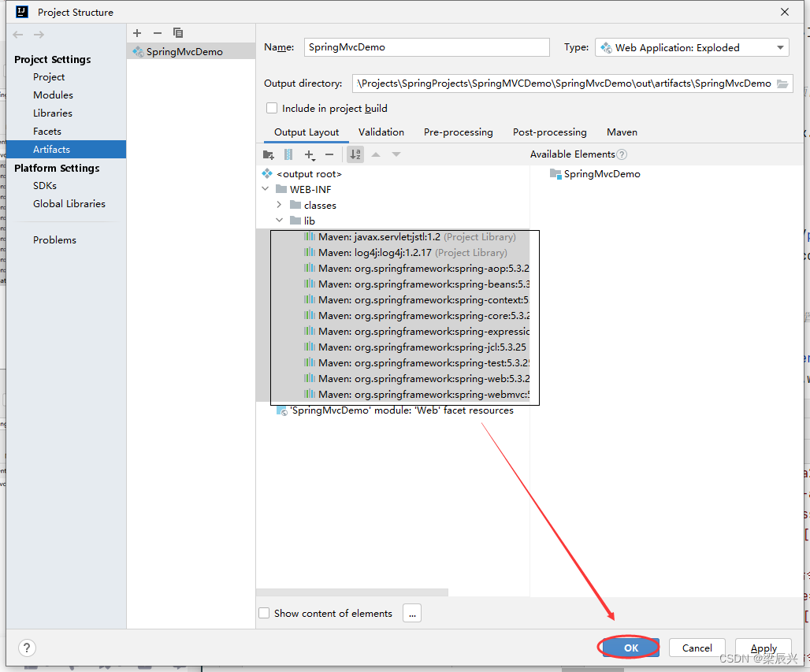
Task: Open the help question mark button
Action: (27, 648)
